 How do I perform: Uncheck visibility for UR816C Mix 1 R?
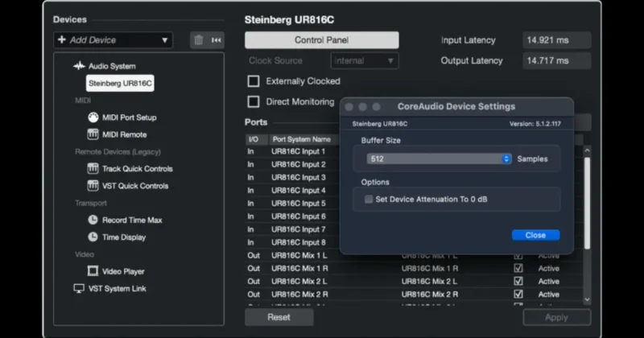pyautogui.click(x=518, y=268)
